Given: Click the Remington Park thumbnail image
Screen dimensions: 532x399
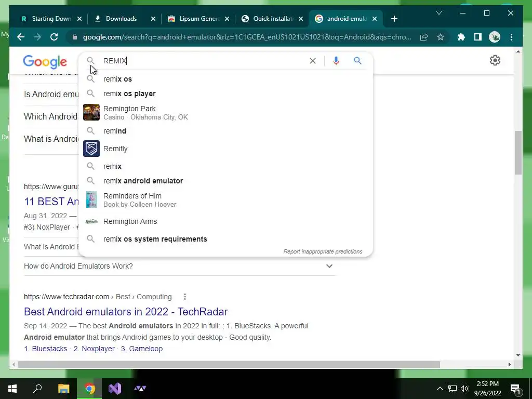Looking at the screenshot, I should pyautogui.click(x=91, y=112).
